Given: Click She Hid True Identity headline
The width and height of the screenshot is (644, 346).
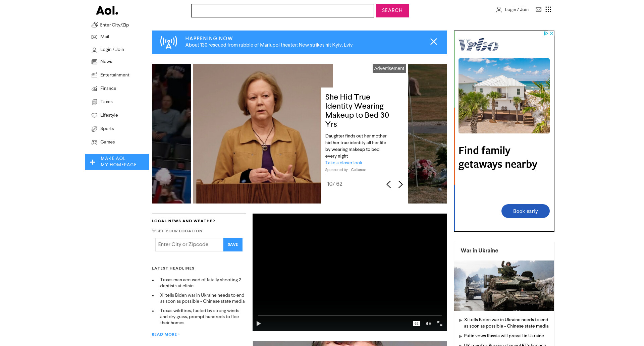Looking at the screenshot, I should [x=357, y=111].
